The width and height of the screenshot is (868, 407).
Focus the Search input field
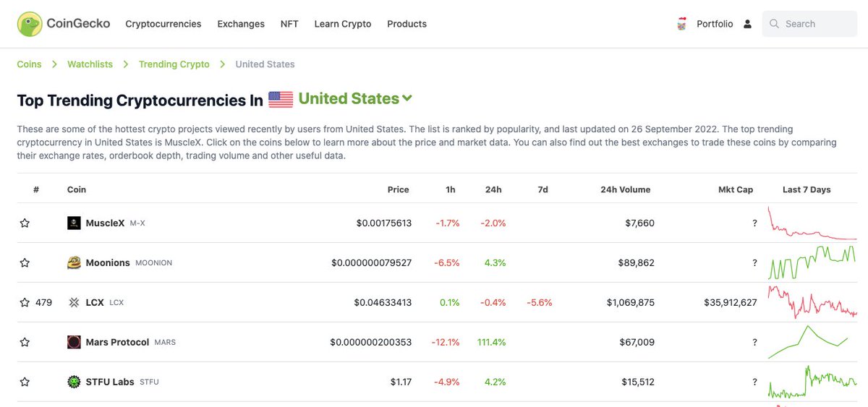[809, 24]
